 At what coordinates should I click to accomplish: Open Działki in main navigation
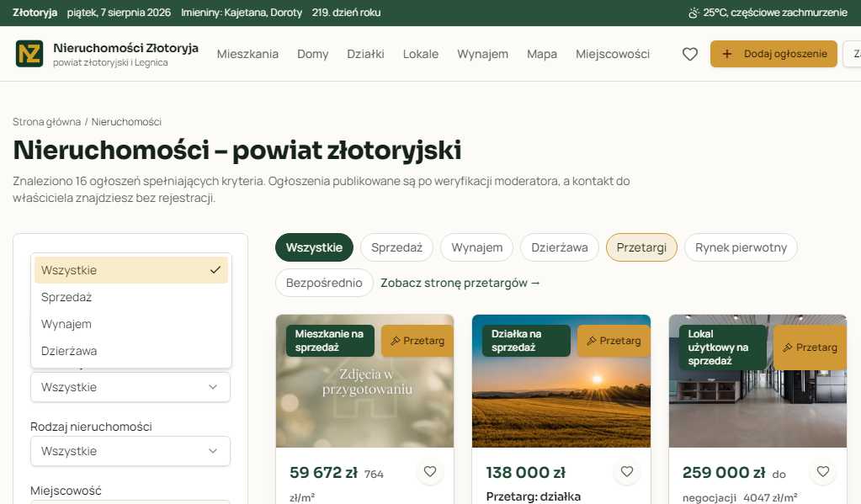click(365, 54)
